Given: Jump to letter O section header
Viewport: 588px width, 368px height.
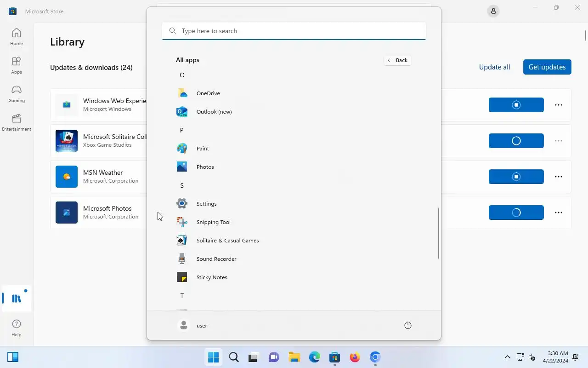Looking at the screenshot, I should point(182,75).
